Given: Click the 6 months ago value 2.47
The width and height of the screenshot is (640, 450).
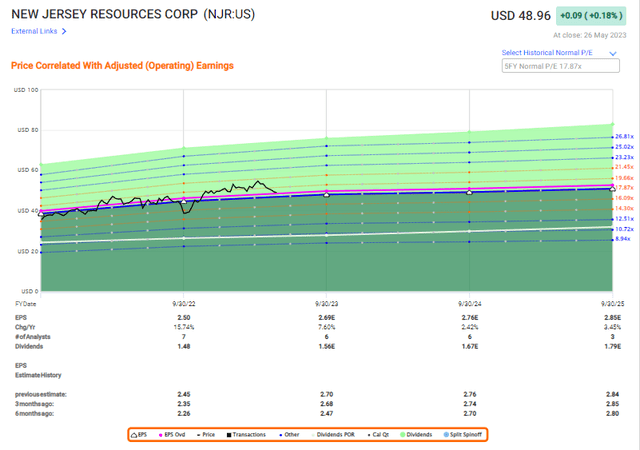Looking at the screenshot, I should 327,414.
